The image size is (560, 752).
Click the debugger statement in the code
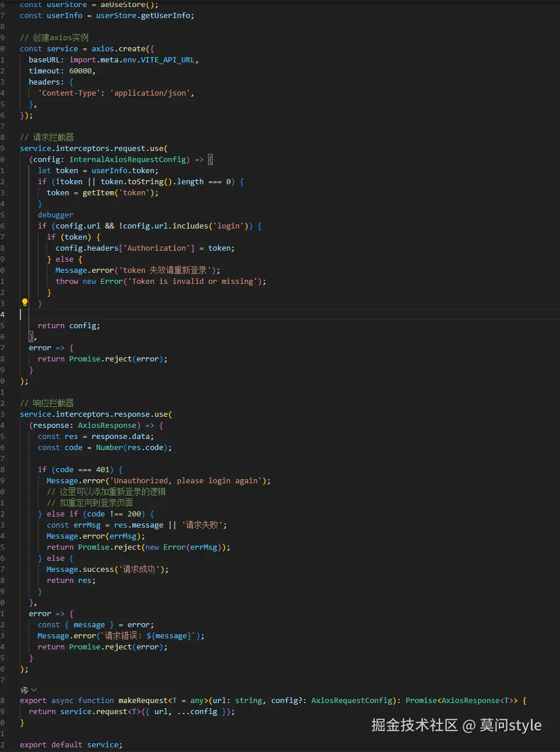click(55, 215)
